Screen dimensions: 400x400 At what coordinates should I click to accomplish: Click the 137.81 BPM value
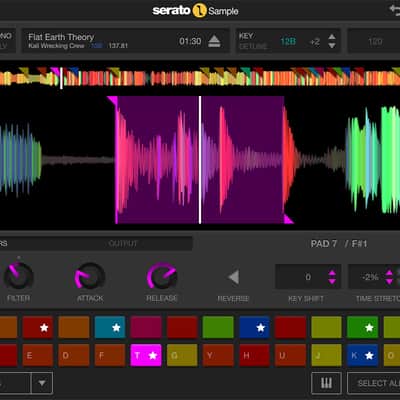(118, 46)
